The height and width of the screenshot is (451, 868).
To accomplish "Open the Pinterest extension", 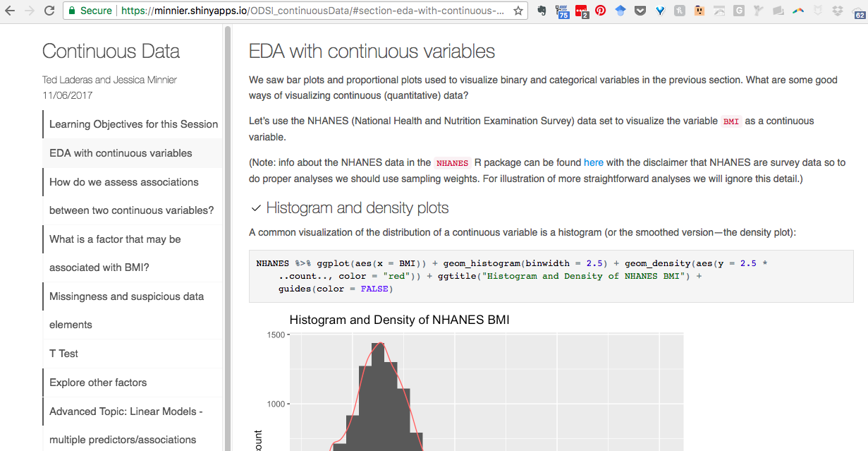I will pos(600,11).
